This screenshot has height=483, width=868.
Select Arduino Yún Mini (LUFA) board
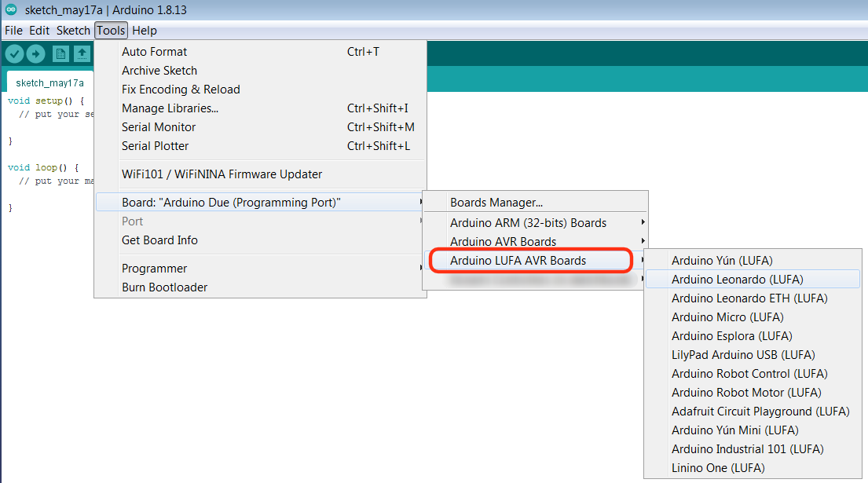click(753, 430)
